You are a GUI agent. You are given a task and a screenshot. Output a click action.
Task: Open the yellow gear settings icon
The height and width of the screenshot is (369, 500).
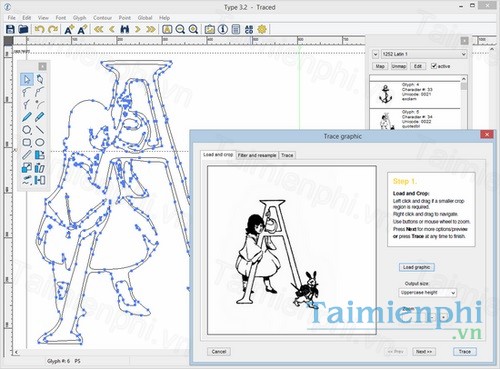pyautogui.click(x=262, y=29)
